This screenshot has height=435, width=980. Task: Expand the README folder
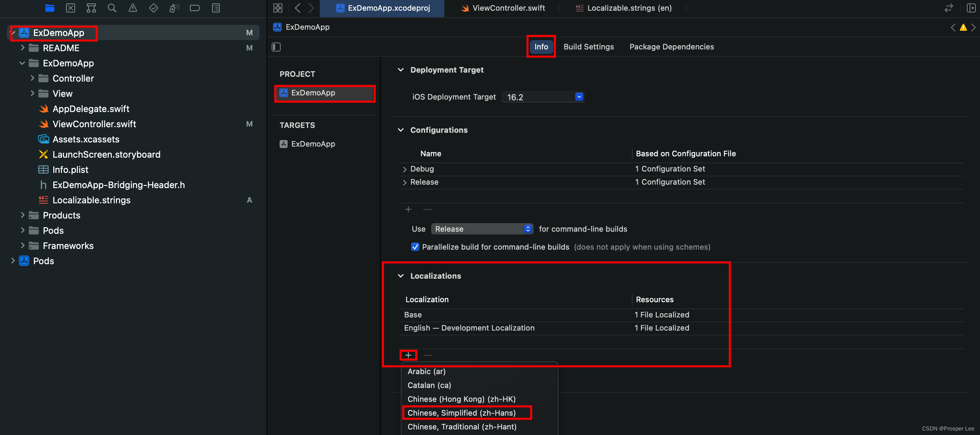click(x=22, y=47)
